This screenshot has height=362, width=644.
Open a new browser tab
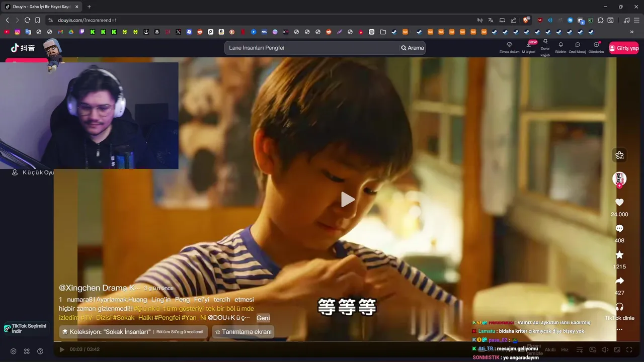coord(89,7)
